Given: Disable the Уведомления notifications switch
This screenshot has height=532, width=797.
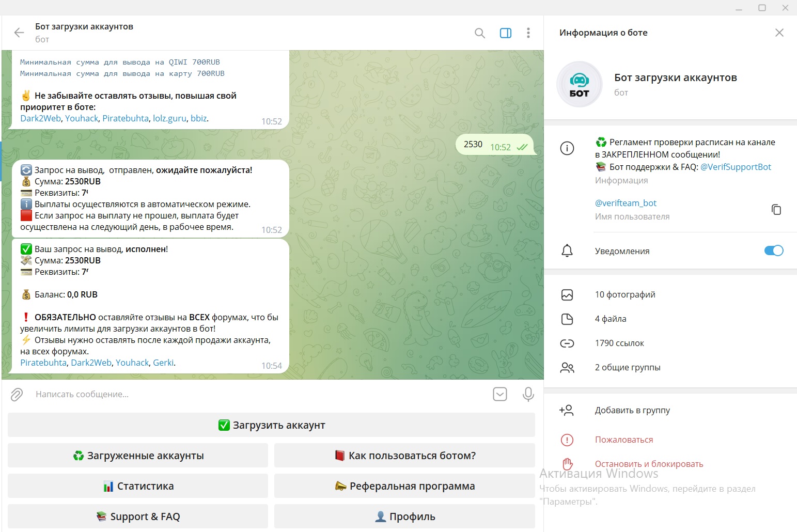Looking at the screenshot, I should (773, 251).
